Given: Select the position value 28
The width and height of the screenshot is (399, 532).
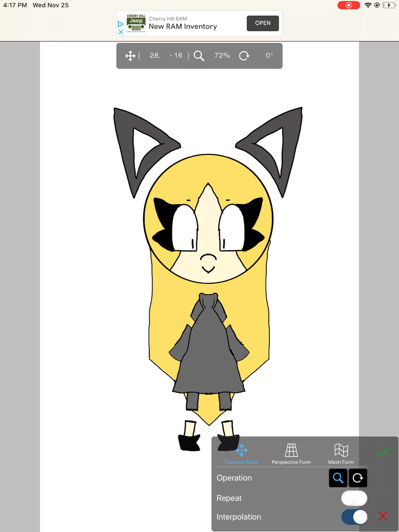Looking at the screenshot, I should (155, 55).
